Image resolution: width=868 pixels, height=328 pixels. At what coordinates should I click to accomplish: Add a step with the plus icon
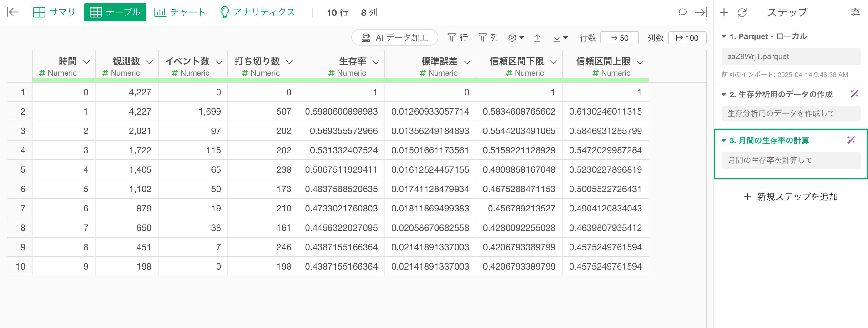(724, 13)
